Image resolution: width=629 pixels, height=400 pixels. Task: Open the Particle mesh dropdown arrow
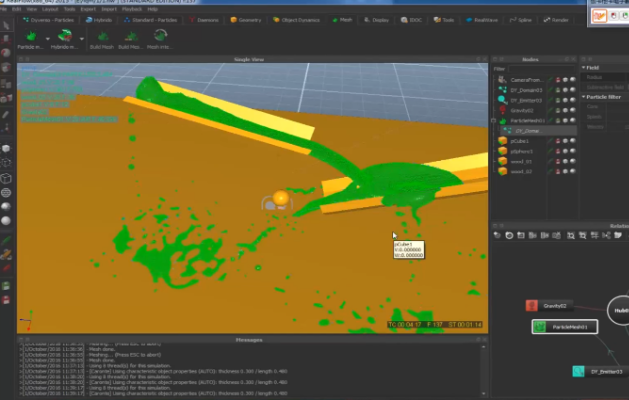point(47,39)
